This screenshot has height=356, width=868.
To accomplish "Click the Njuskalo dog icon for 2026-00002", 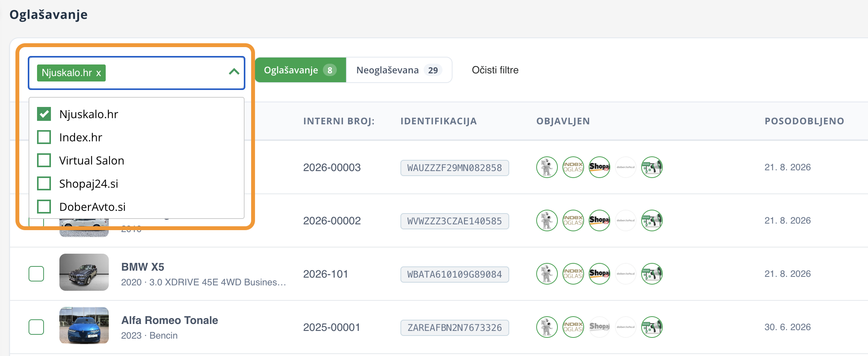I will (547, 220).
